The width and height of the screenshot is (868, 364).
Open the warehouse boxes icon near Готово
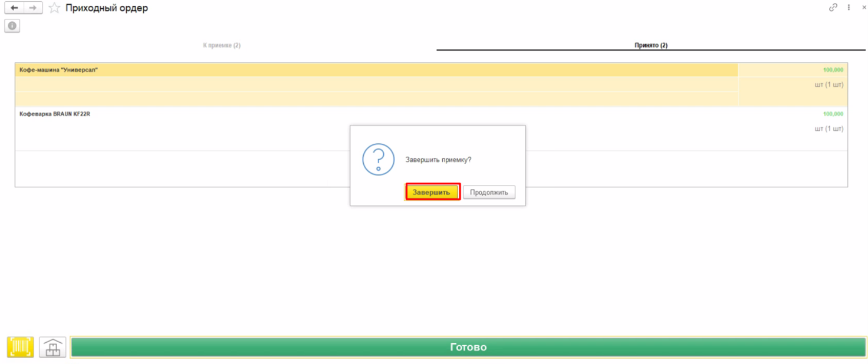point(52,347)
